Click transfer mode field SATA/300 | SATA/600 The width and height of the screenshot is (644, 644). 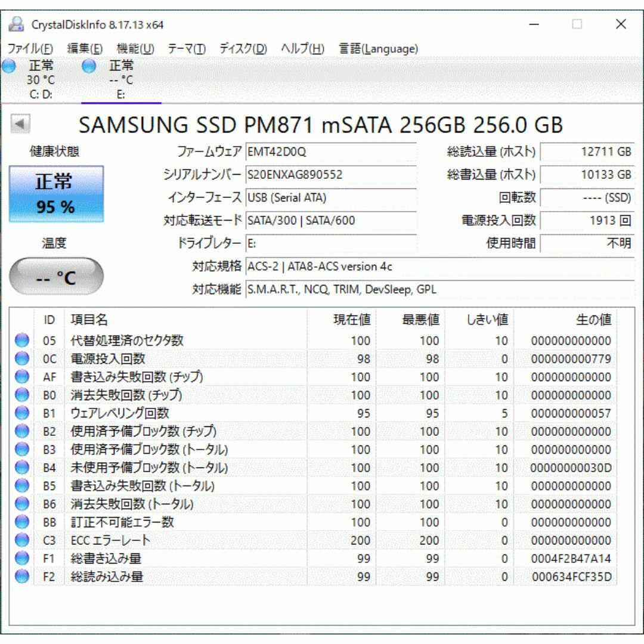pyautogui.click(x=331, y=221)
